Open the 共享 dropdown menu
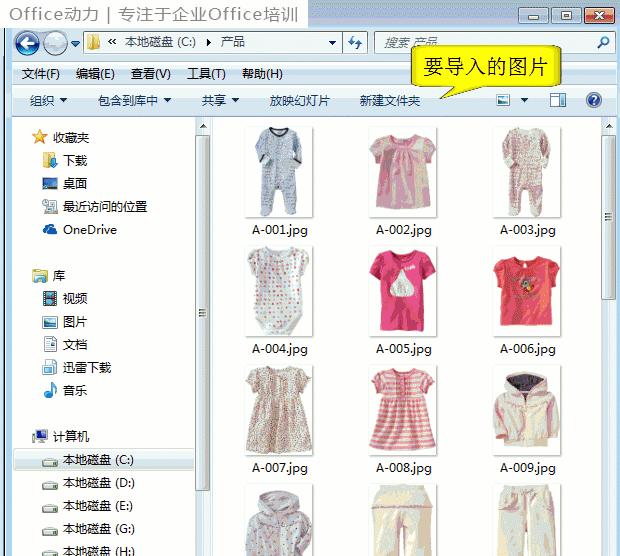This screenshot has height=556, width=620. coord(220,100)
